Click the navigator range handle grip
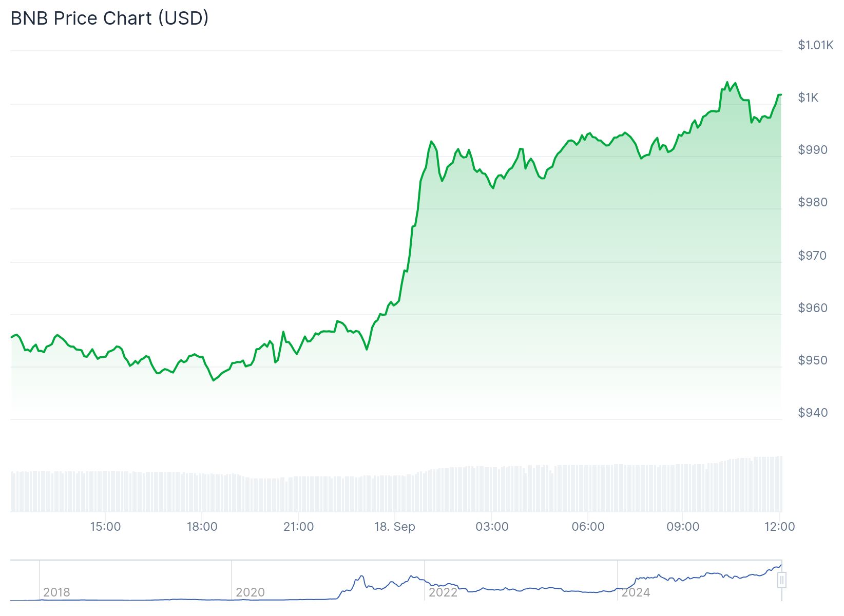The image size is (844, 616). coord(781,580)
